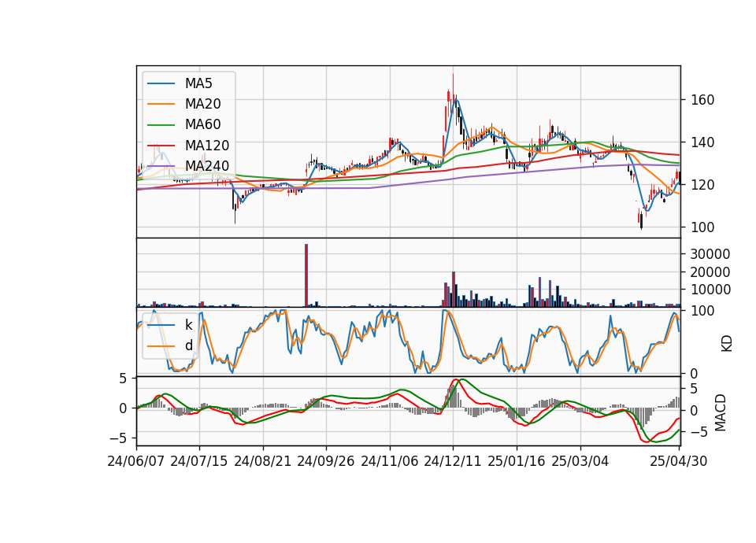Click the blue MA5 legend line sample

coord(161,84)
